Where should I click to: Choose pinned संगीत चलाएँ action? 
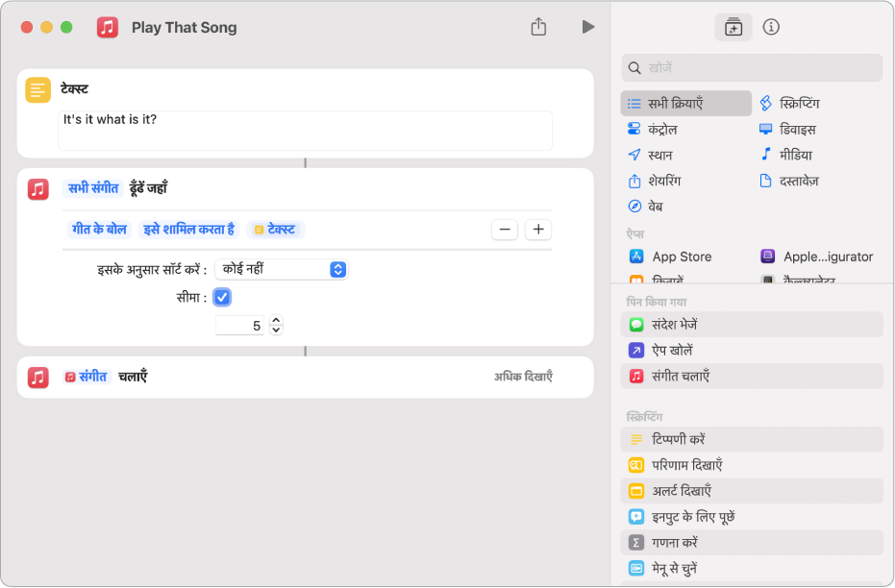tap(752, 377)
